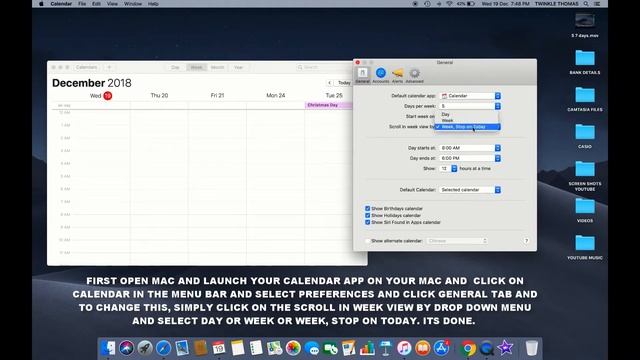Screen dimensions: 640x360
Task: Open the Show hours at a time dropdown
Action: pyautogui.click(x=449, y=169)
